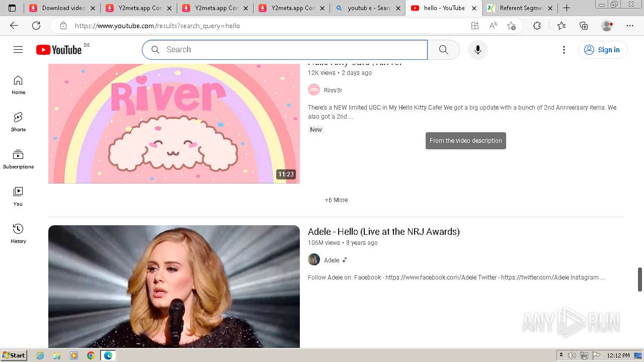Open the read aloud icon
Viewport: 644px width, 362px height.
coord(493,26)
